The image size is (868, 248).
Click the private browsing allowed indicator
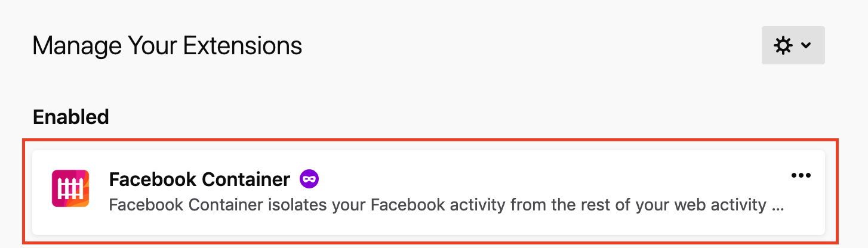[309, 178]
